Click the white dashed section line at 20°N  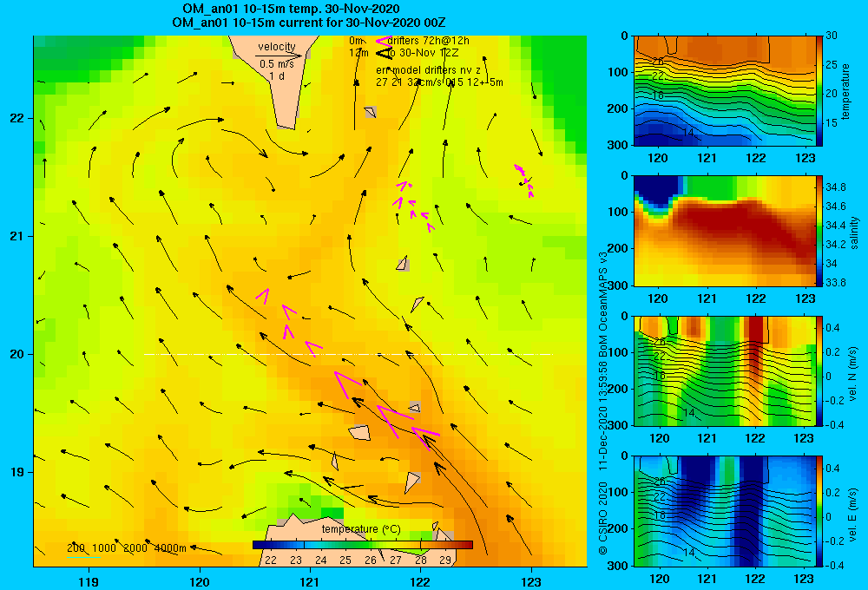348,354
